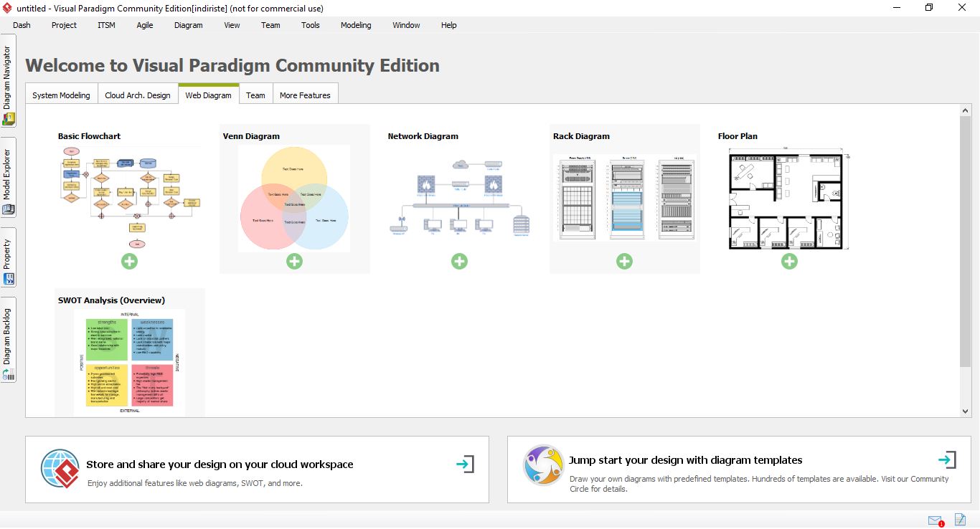Click the Network Diagram title
The width and height of the screenshot is (980, 529).
[x=423, y=136]
